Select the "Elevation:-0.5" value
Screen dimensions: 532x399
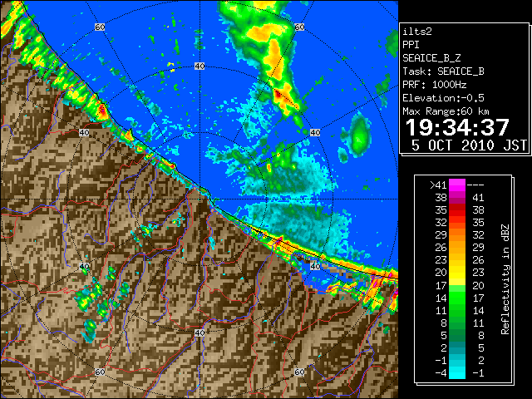[443, 98]
